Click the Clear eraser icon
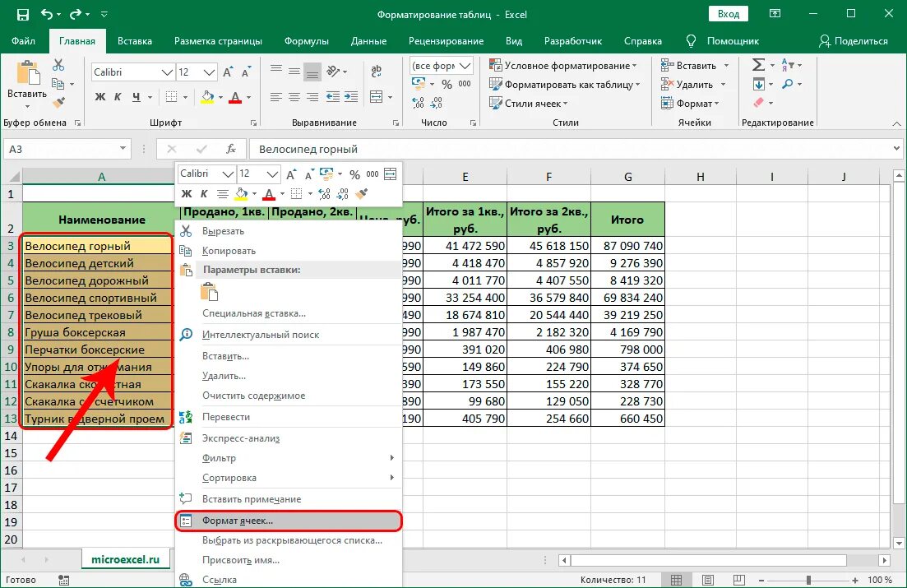Screen dimensions: 907x588 [759, 103]
